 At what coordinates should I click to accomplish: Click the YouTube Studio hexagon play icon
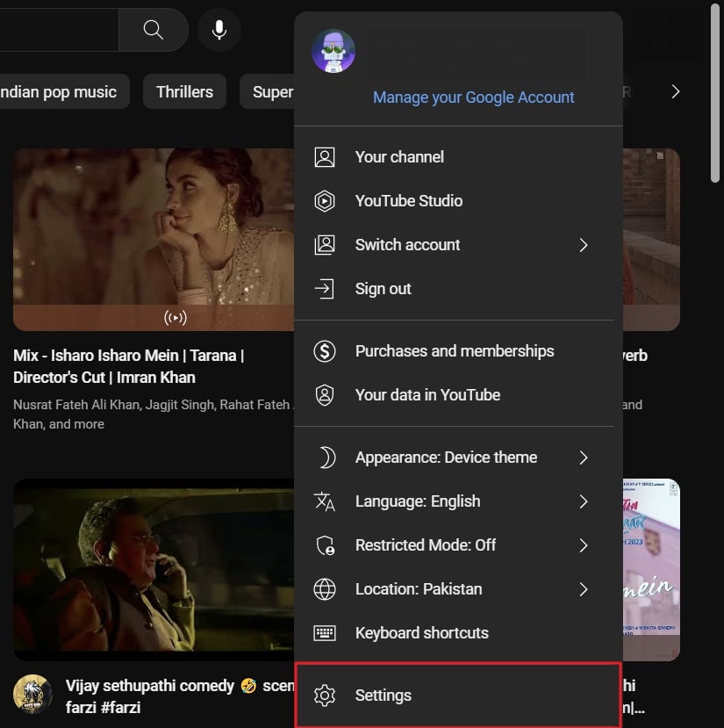(325, 201)
